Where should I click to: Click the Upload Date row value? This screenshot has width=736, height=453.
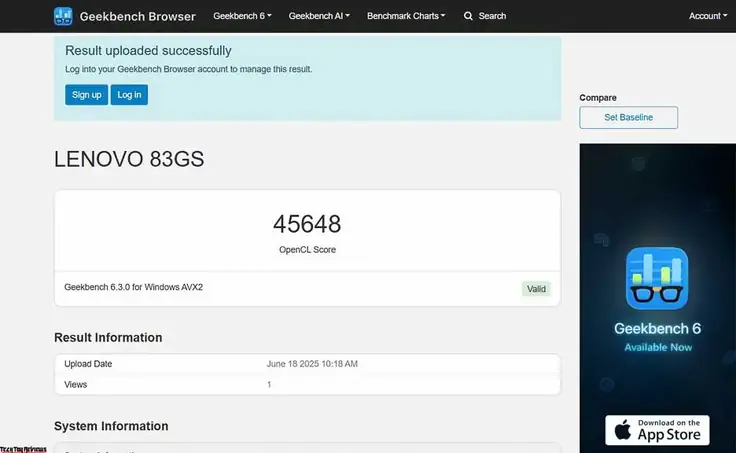pos(312,364)
